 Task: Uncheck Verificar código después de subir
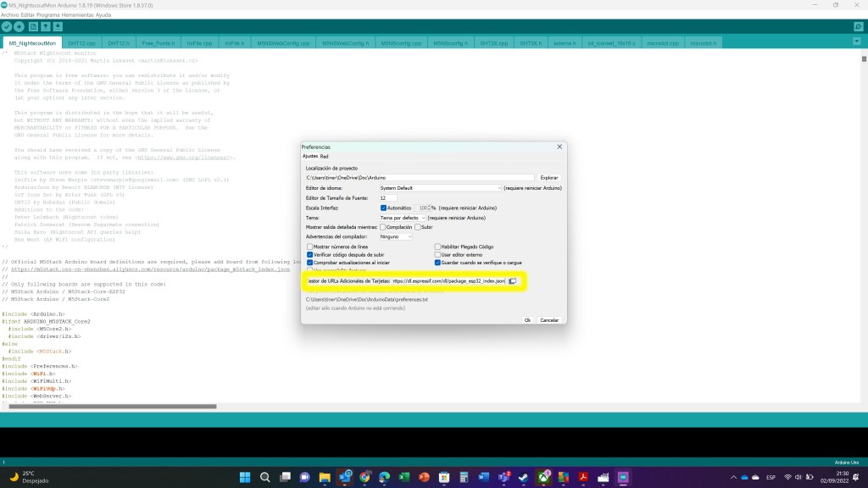pos(310,254)
